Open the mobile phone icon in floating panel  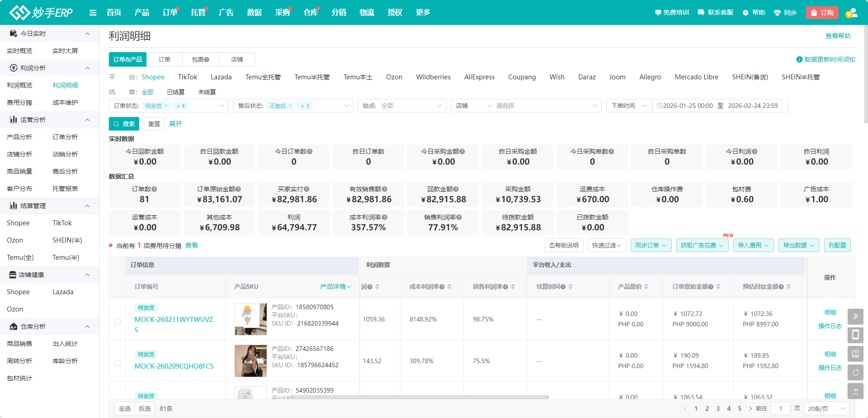(x=855, y=335)
